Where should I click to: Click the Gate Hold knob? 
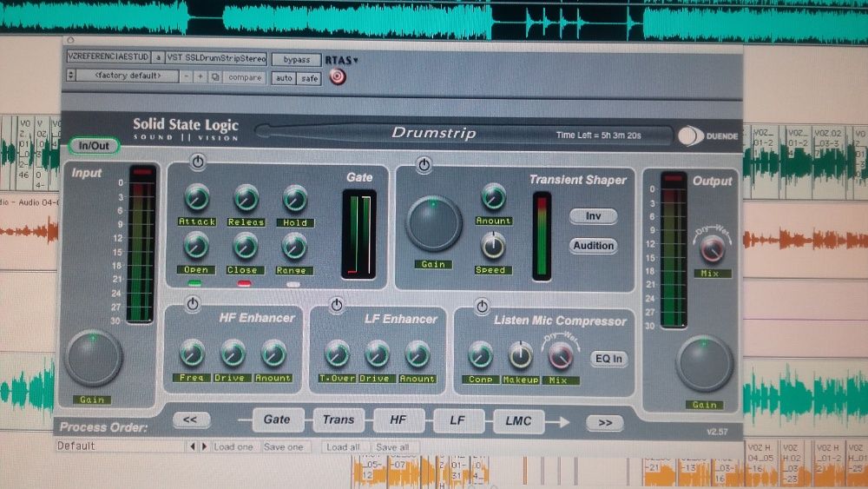295,198
